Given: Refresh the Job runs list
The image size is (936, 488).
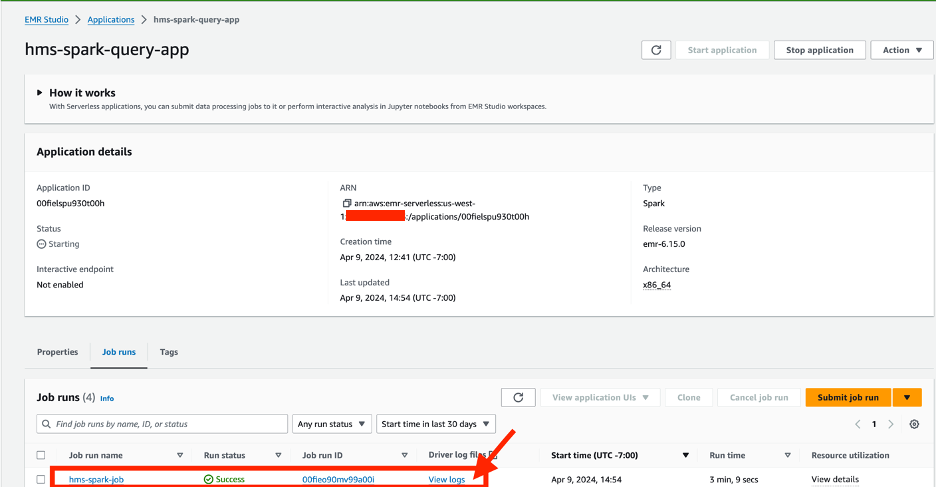Looking at the screenshot, I should point(518,397).
